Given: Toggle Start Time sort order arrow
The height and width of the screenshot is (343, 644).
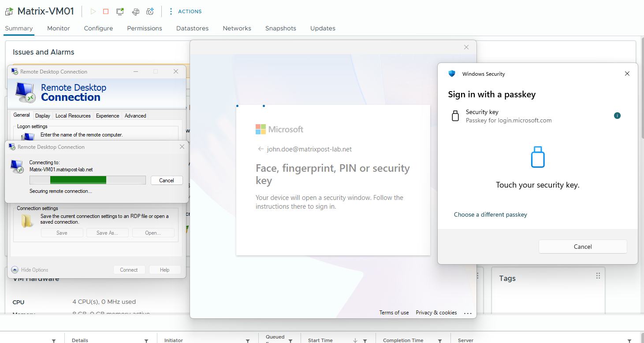Looking at the screenshot, I should click(355, 340).
